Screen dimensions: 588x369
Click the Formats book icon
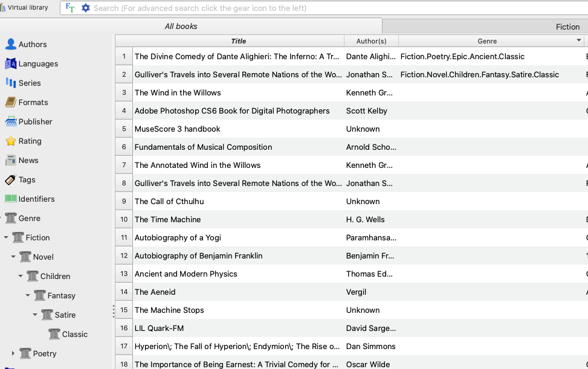(10, 102)
